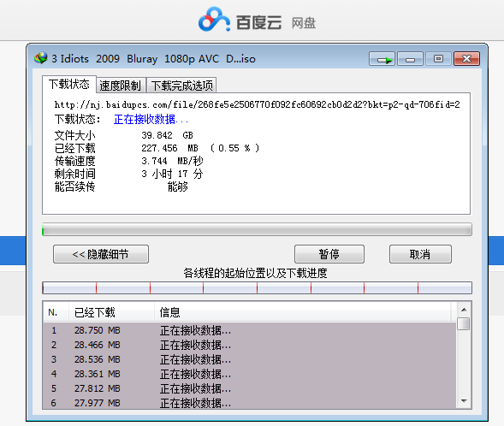The height and width of the screenshot is (426, 504).
Task: Select thread row 2 with 28.466 MB
Action: [249, 345]
